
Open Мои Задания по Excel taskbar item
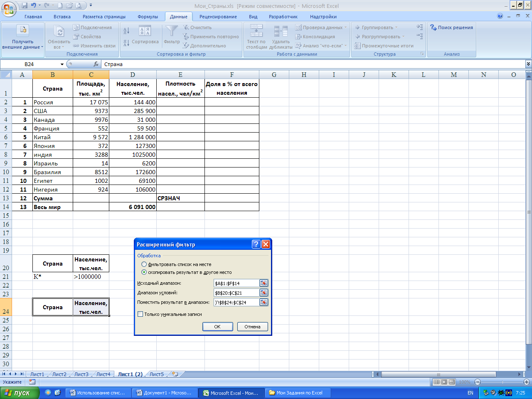(298, 393)
